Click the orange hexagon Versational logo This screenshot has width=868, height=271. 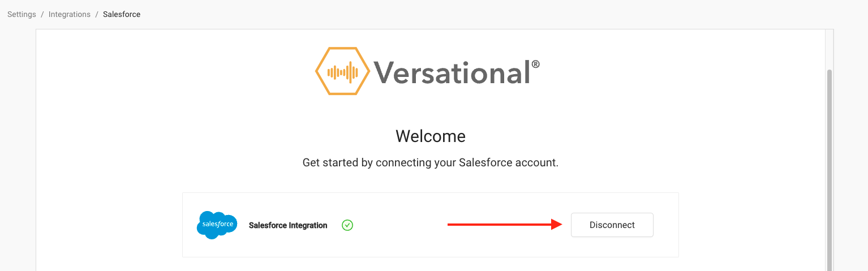[343, 71]
